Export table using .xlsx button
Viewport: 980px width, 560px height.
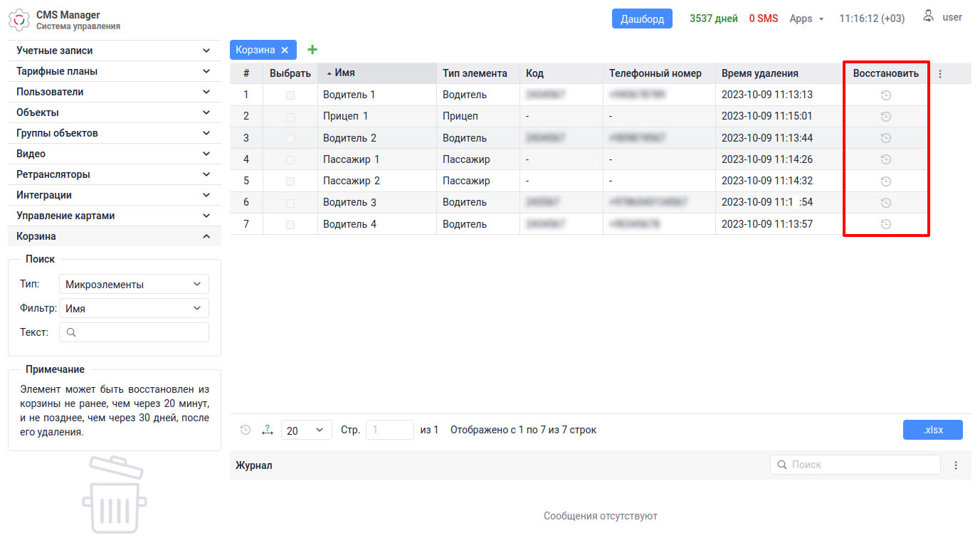932,430
